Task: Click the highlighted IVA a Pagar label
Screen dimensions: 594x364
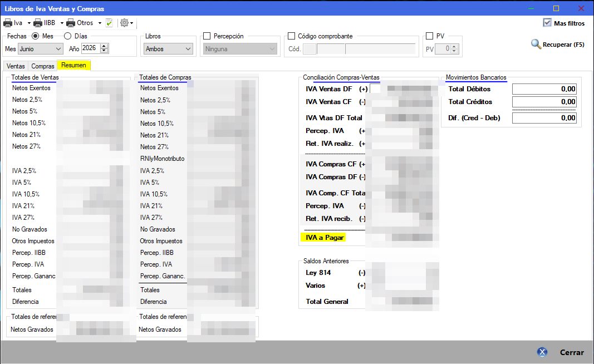Action: tap(325, 238)
